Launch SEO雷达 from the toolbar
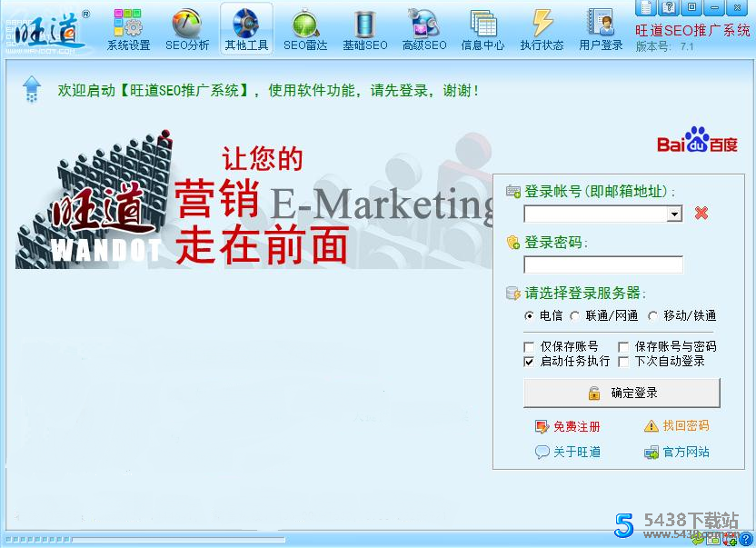 305,27
